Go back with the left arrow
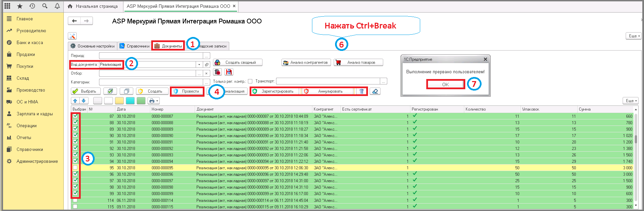 point(74,21)
